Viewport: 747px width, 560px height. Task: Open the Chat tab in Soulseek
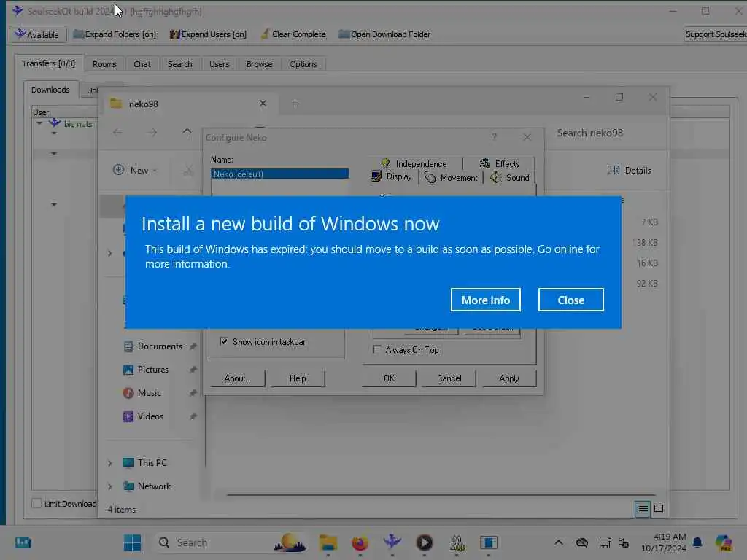(142, 64)
